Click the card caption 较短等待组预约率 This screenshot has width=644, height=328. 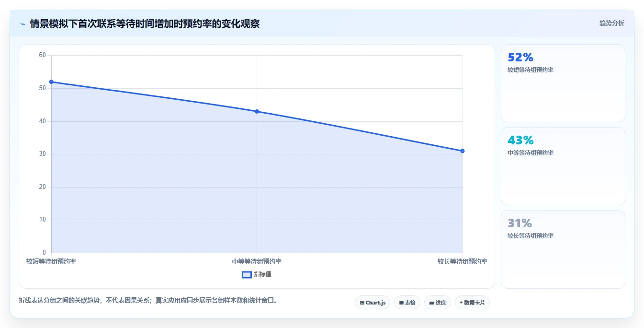coord(531,70)
